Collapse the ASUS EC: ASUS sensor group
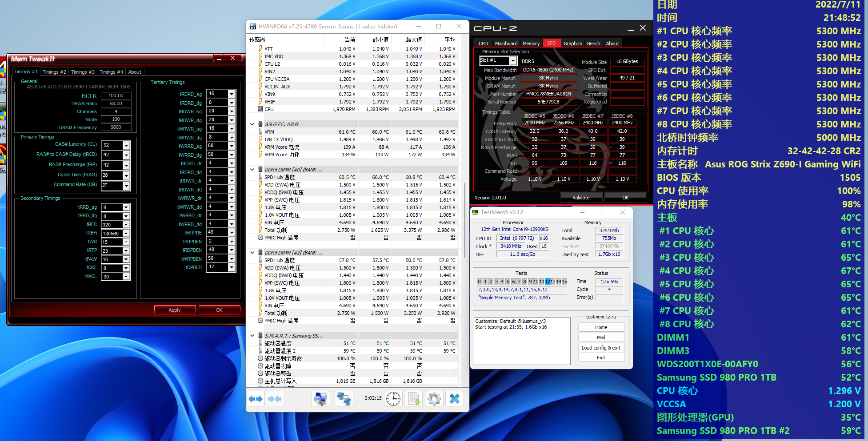The image size is (868, 441). pos(252,124)
